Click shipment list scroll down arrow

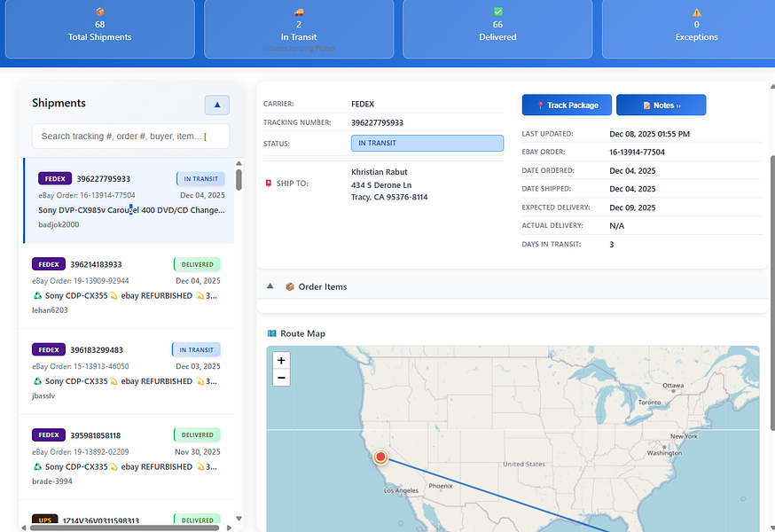click(x=239, y=519)
